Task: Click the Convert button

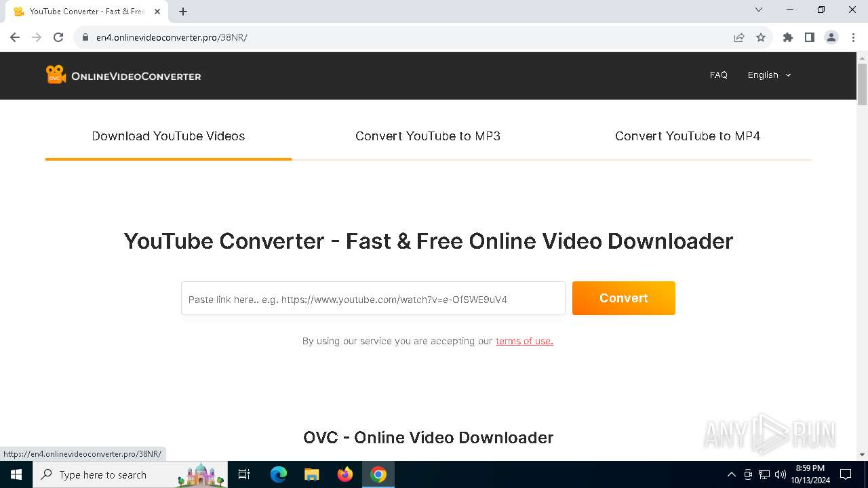Action: pyautogui.click(x=624, y=298)
